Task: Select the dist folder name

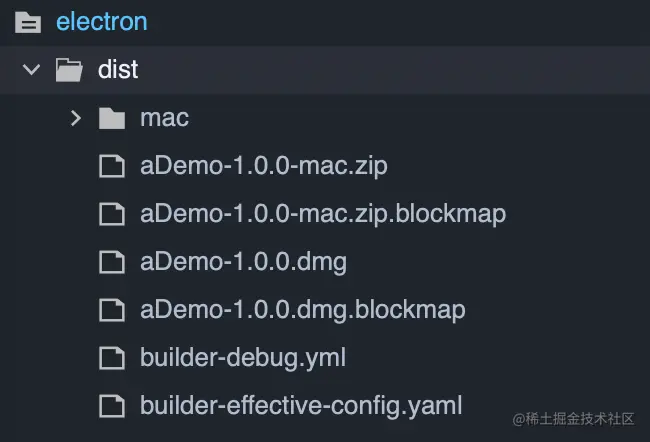Action: click(x=118, y=70)
